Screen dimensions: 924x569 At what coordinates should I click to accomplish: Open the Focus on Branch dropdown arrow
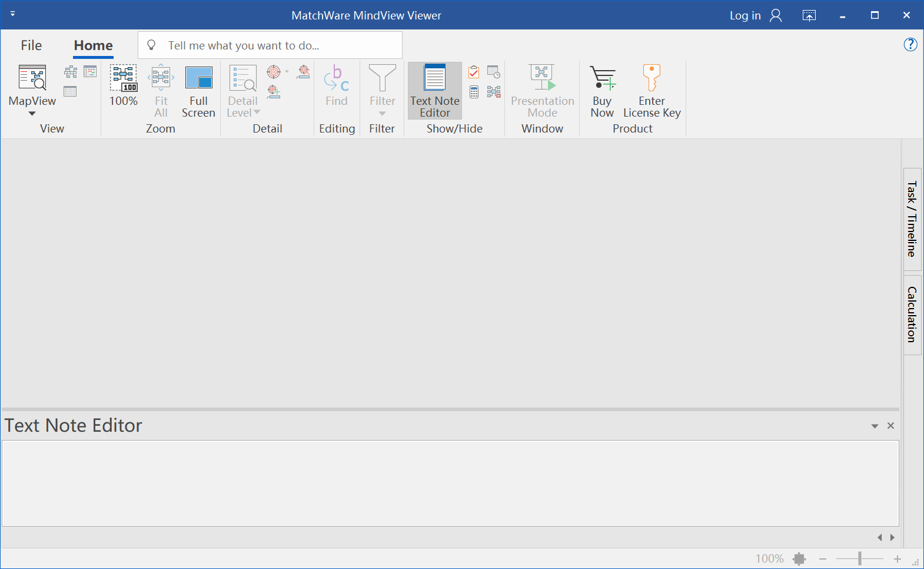coord(287,72)
